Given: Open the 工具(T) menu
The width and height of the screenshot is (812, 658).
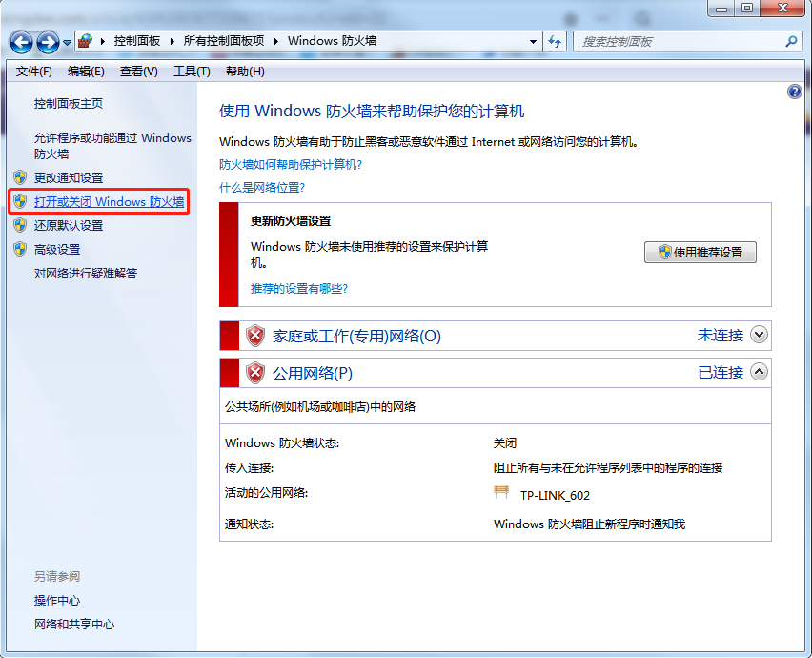Looking at the screenshot, I should point(192,71).
